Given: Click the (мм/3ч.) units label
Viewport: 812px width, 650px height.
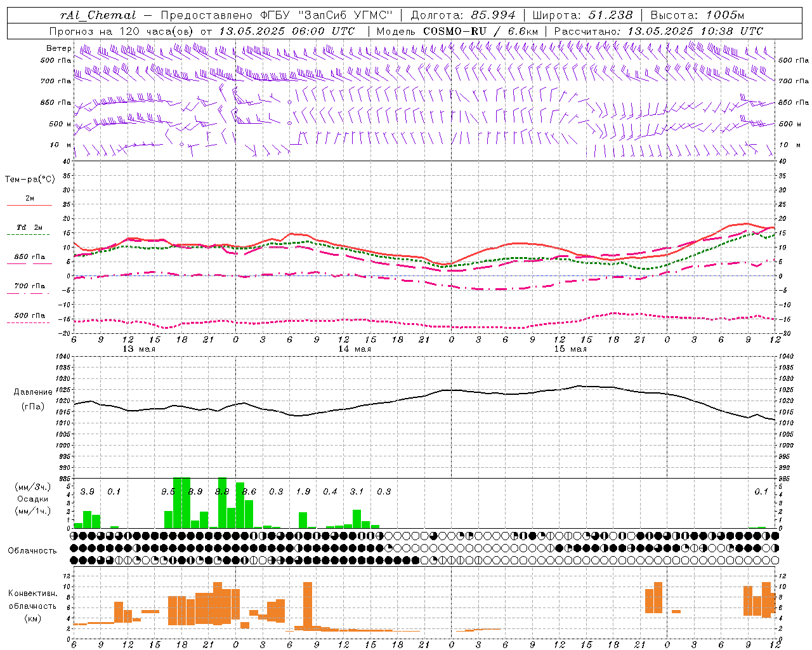Looking at the screenshot, I should 32,487.
